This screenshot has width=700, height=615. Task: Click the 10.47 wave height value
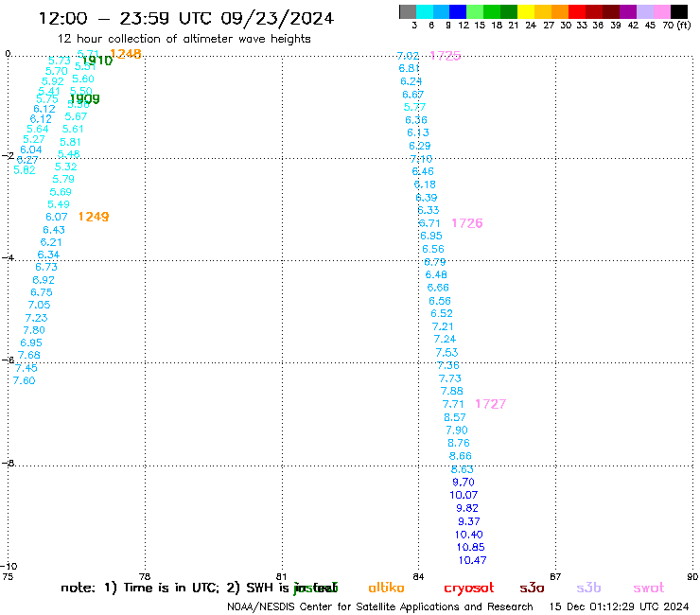(472, 560)
